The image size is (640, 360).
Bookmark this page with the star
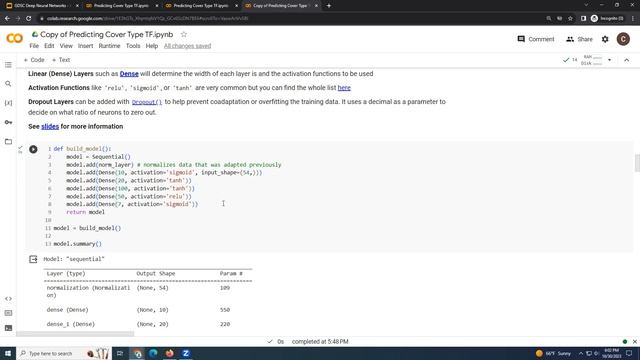[x=570, y=18]
